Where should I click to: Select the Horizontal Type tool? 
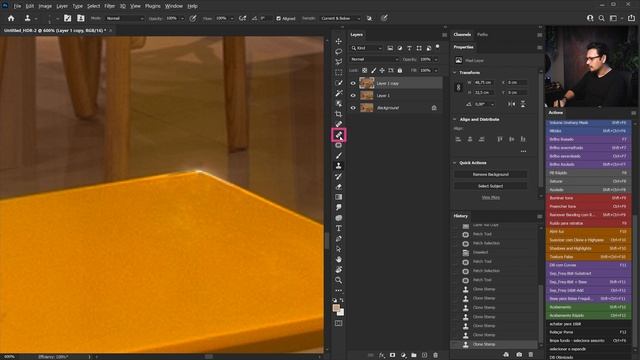[x=338, y=228]
